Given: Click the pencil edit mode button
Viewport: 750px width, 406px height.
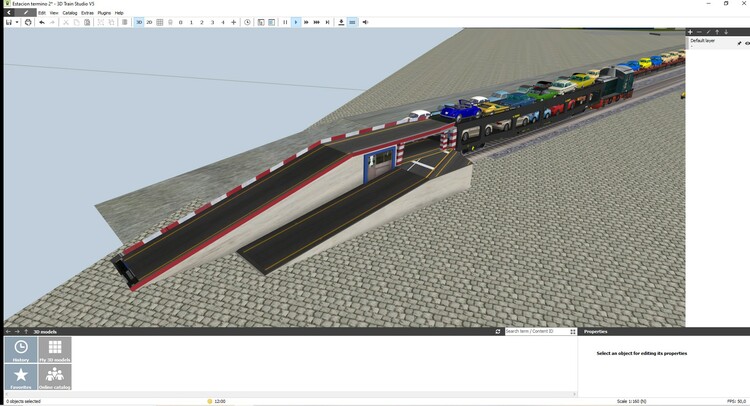Looking at the screenshot, I should coord(26,13).
